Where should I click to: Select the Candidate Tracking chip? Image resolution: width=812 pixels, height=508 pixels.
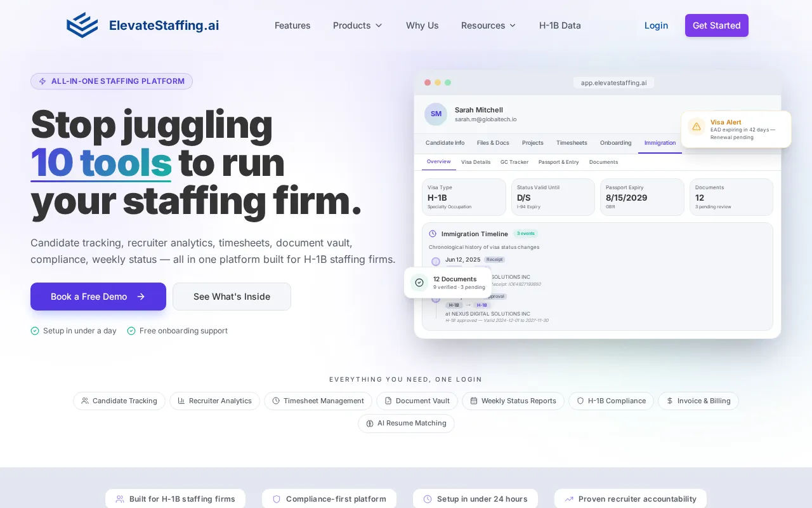(119, 401)
